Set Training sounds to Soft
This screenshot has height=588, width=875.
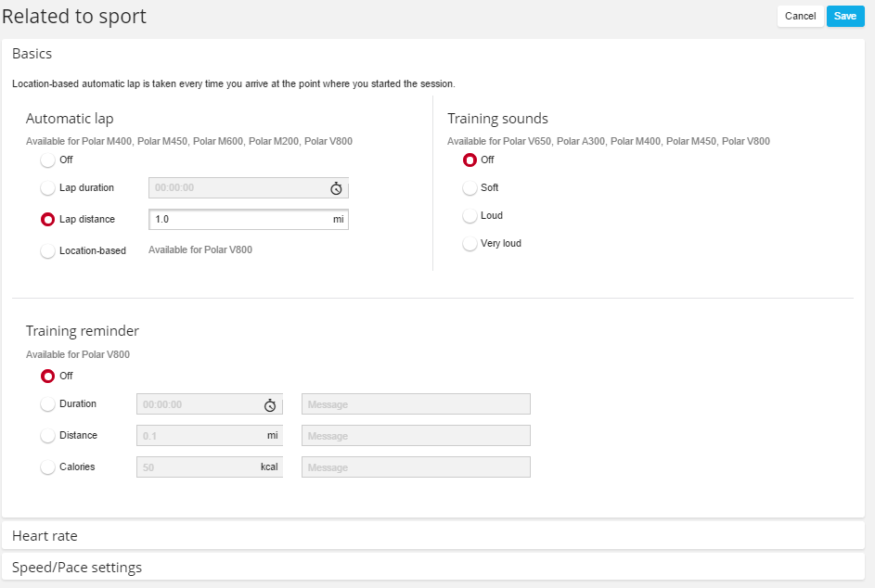(470, 188)
